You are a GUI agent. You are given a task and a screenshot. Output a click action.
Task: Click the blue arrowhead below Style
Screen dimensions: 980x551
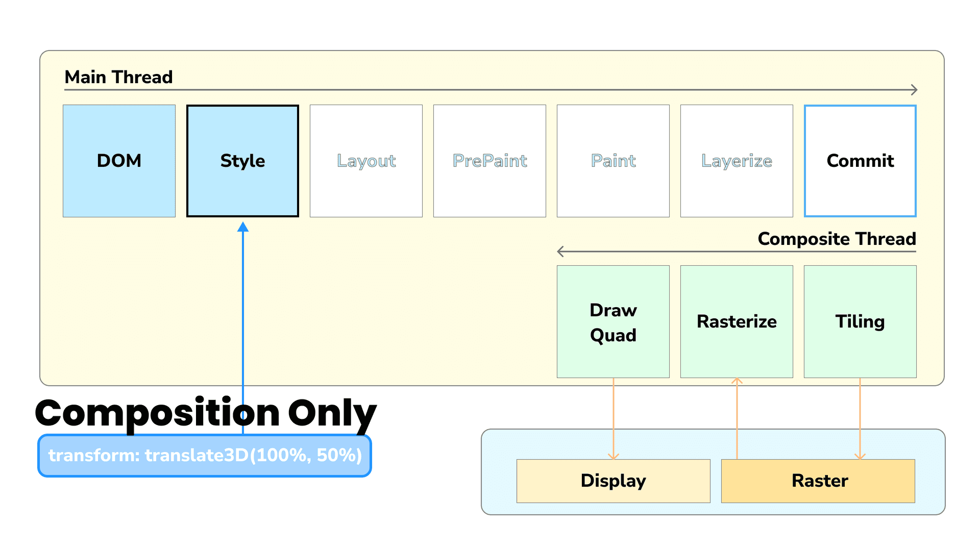[243, 227]
